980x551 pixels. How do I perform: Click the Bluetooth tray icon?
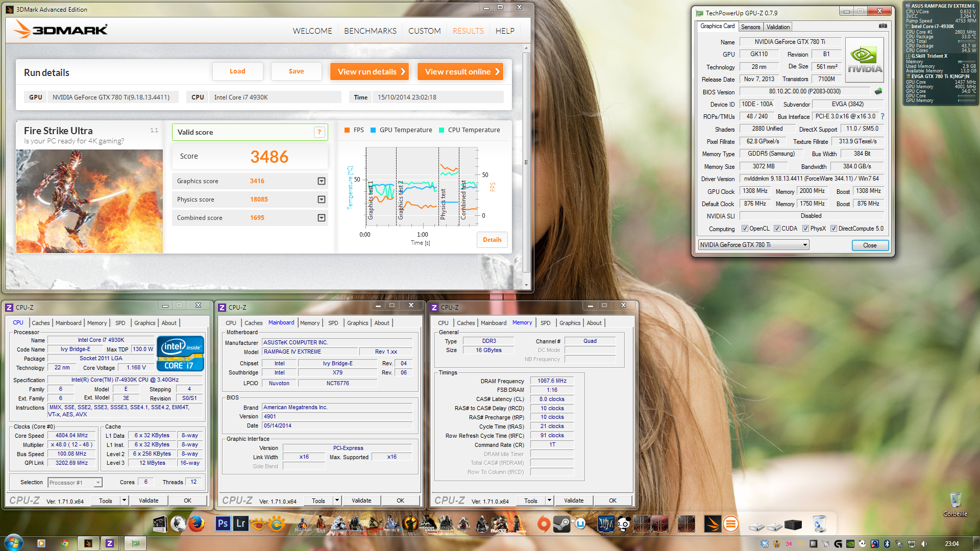click(x=887, y=544)
